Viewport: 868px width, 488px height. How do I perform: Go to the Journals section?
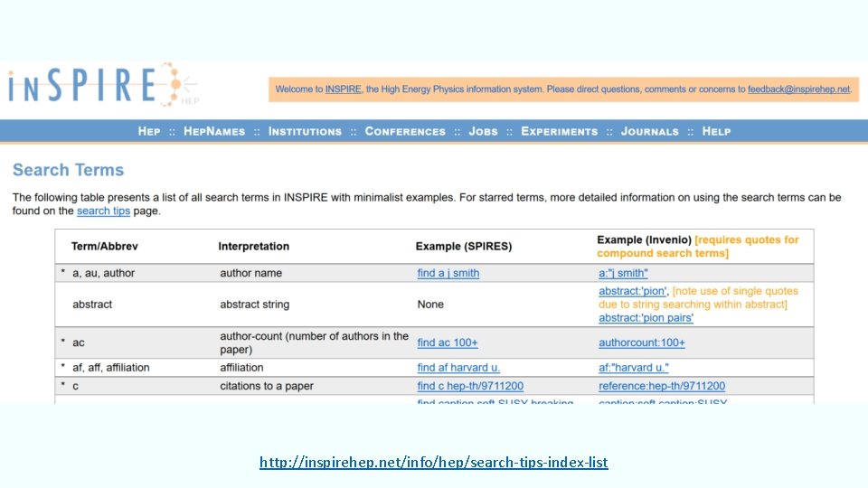pyautogui.click(x=649, y=131)
